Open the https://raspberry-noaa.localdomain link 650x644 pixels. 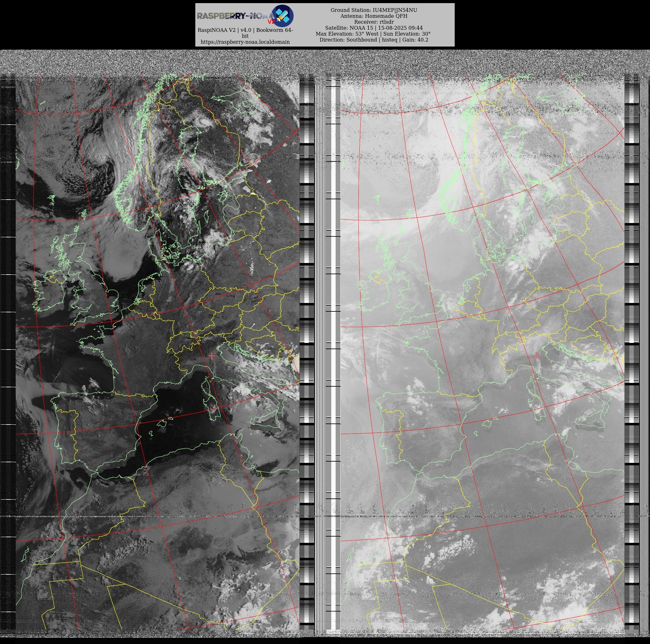click(x=245, y=42)
